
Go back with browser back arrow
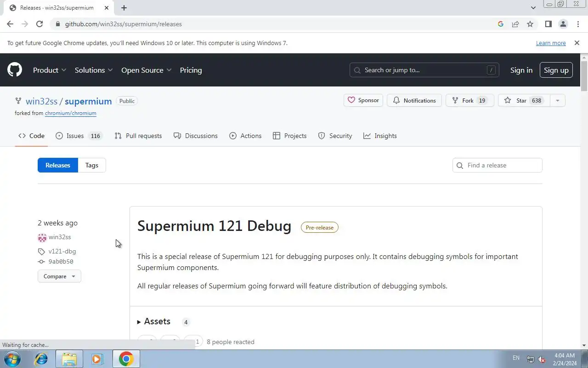pyautogui.click(x=10, y=24)
